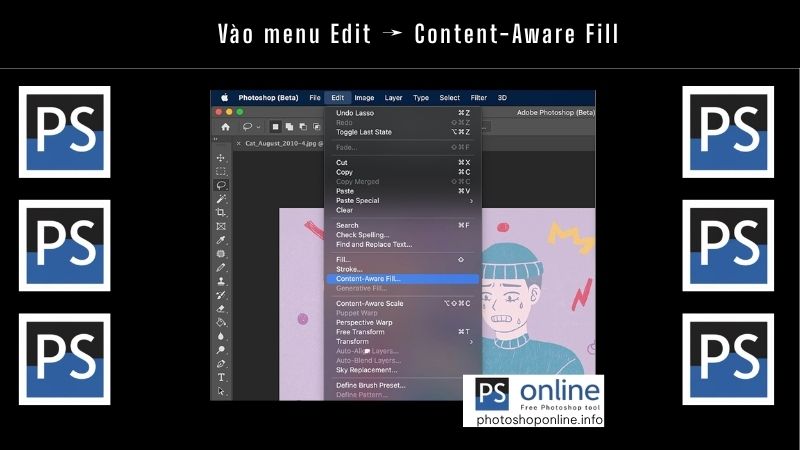
Task: Choose Sky Replacement... menu item
Action: (x=403, y=370)
